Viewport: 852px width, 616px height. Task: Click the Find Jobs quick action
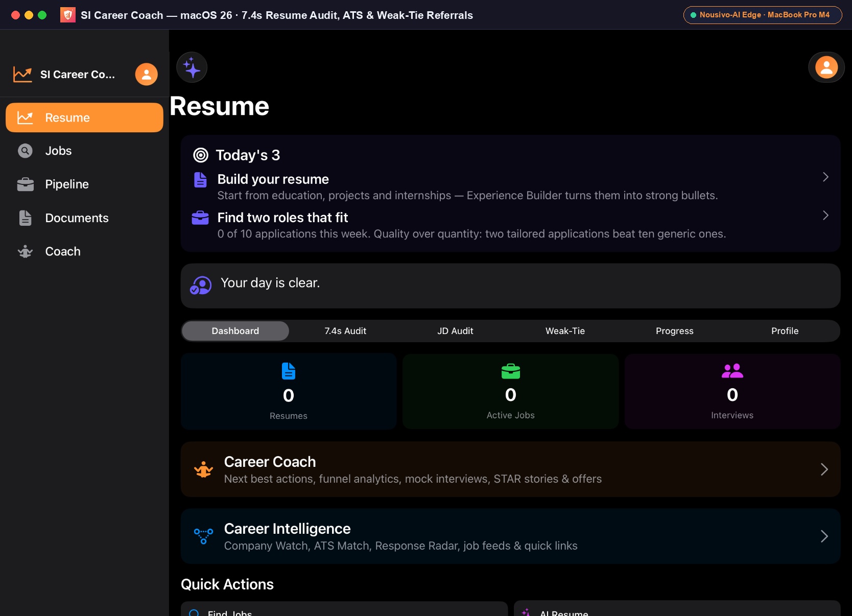point(344,609)
